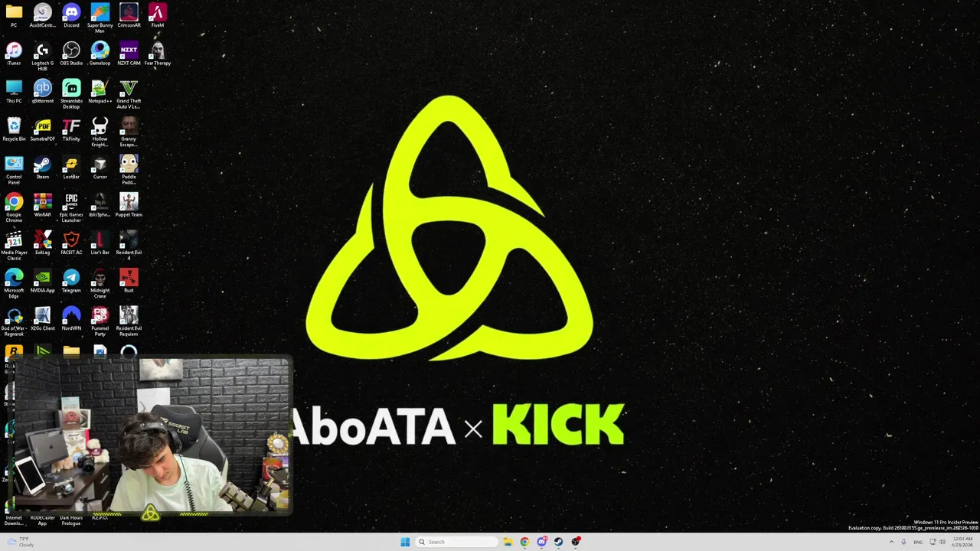Open the qBittorrent shortcut
The height and width of the screenshot is (551, 980).
[x=42, y=91]
